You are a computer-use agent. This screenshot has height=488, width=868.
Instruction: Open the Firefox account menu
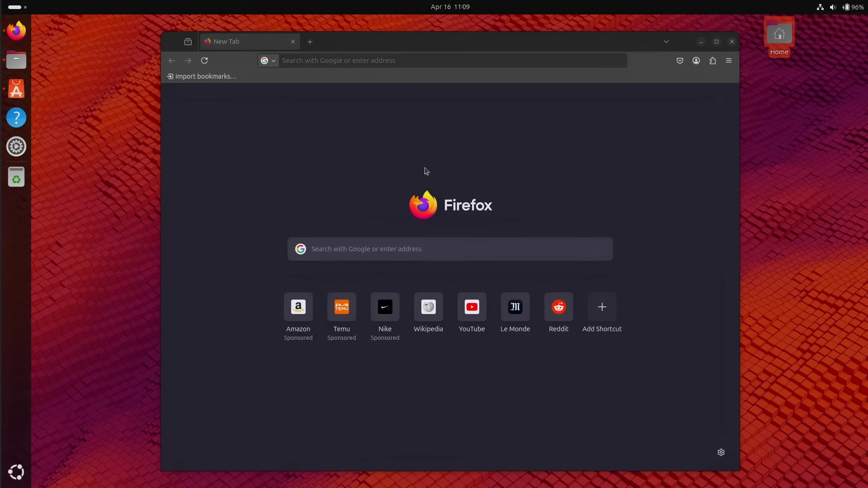pyautogui.click(x=696, y=60)
